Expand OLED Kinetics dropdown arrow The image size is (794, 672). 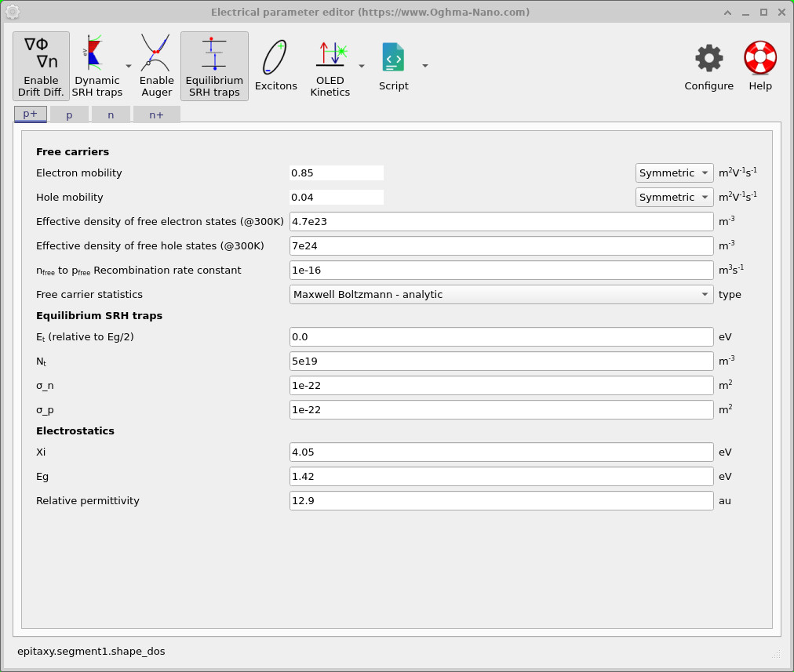point(362,67)
